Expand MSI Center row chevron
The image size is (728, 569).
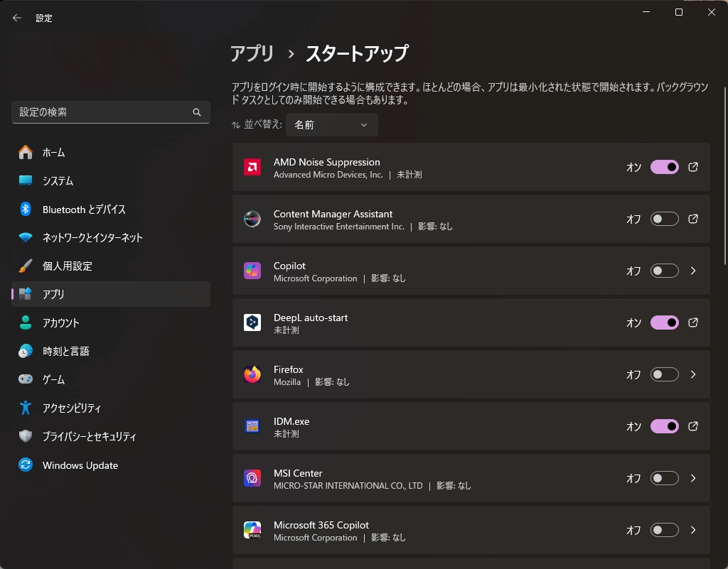[x=693, y=478]
